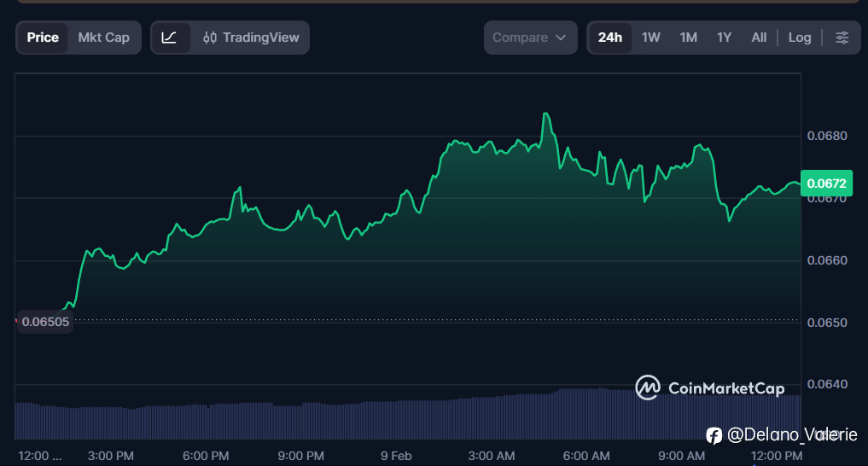868x466 pixels.
Task: Select the All time range
Action: coord(759,38)
